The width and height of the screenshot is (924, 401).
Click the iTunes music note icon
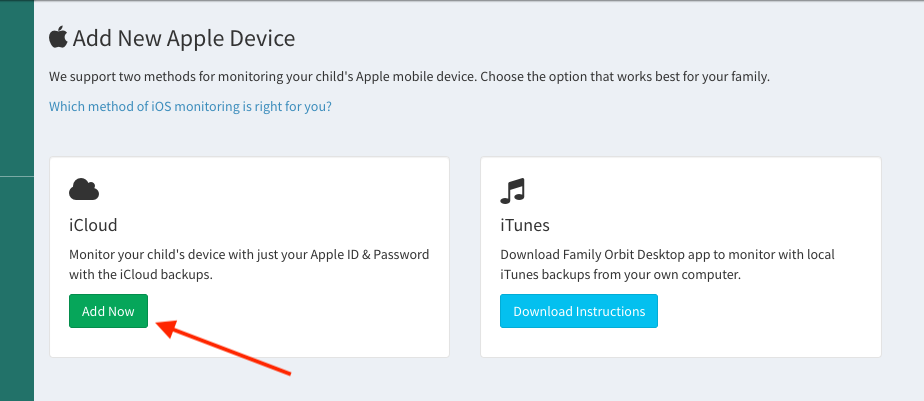click(513, 189)
